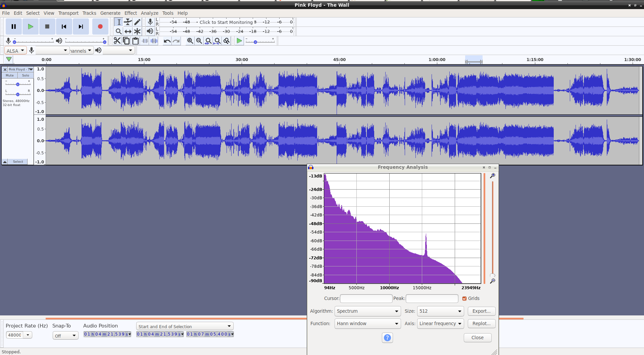Mute the Pink Floyd track
This screenshot has height=355, width=644.
(10, 75)
